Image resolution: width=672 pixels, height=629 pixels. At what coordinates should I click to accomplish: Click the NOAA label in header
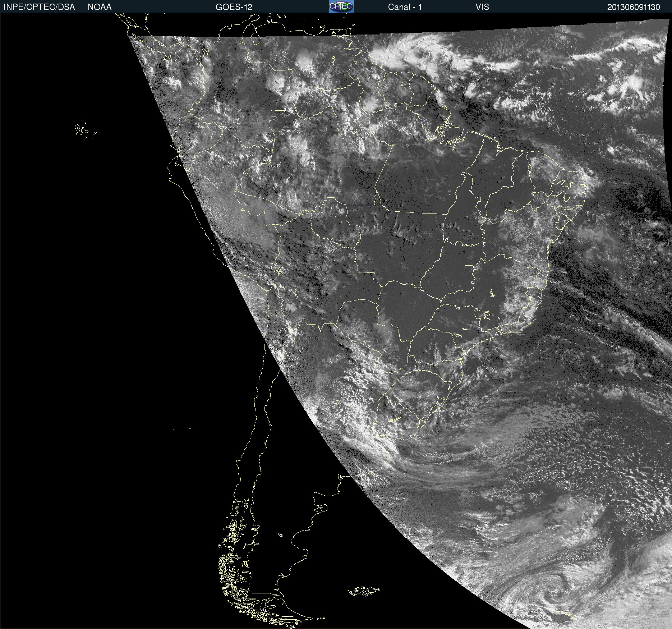(x=100, y=7)
